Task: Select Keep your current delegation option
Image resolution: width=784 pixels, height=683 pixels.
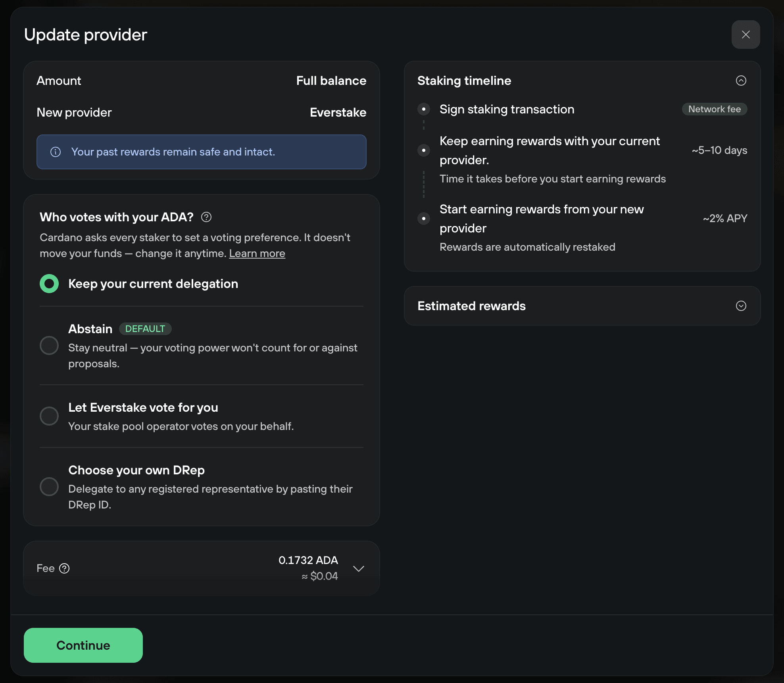Action: click(x=49, y=284)
